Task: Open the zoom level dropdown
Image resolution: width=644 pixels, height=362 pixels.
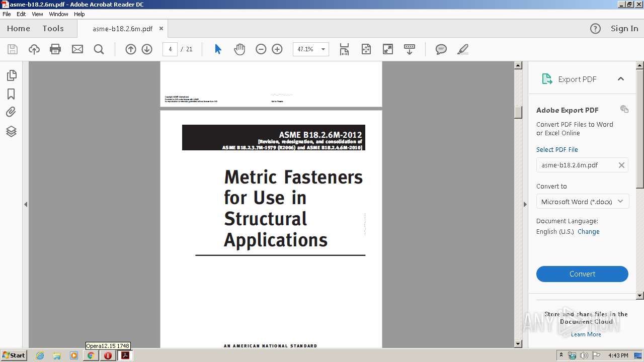Action: point(323,49)
